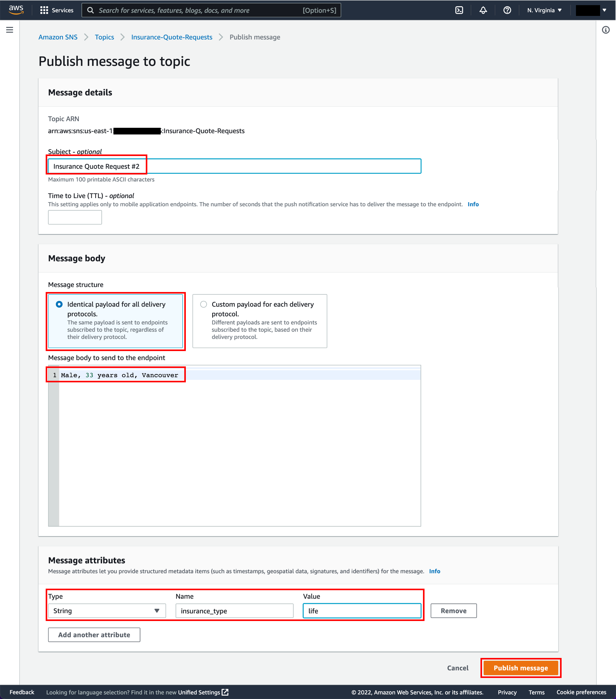Expand the N. Virginia region dropdown
This screenshot has height=699, width=616.
[543, 9]
